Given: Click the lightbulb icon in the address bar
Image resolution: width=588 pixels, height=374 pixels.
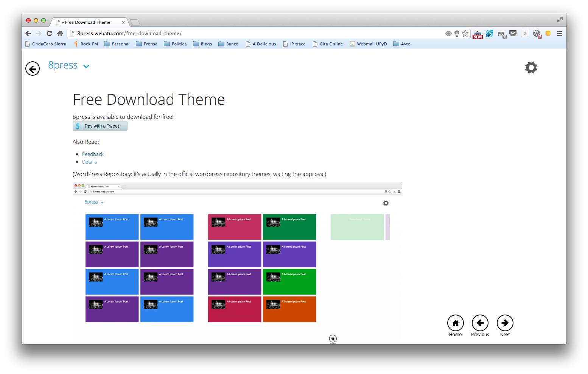Looking at the screenshot, I should pyautogui.click(x=457, y=33).
